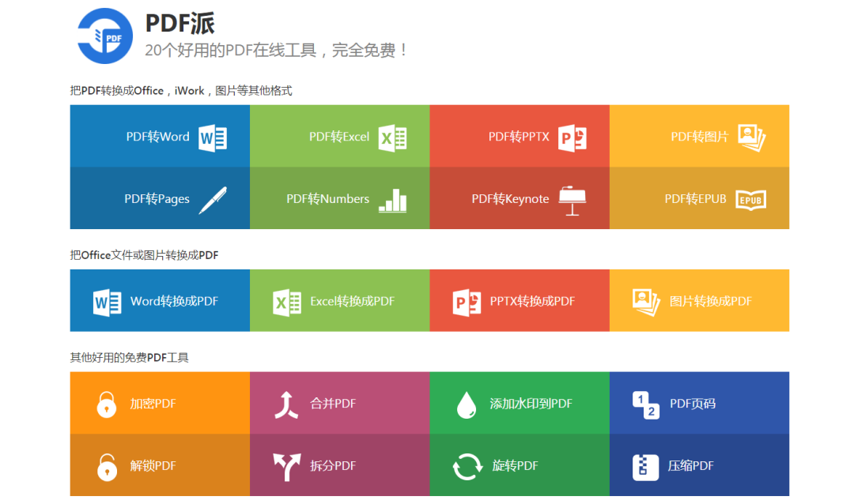Click the photo icon in 图片转换成PDF tile

coord(647,302)
